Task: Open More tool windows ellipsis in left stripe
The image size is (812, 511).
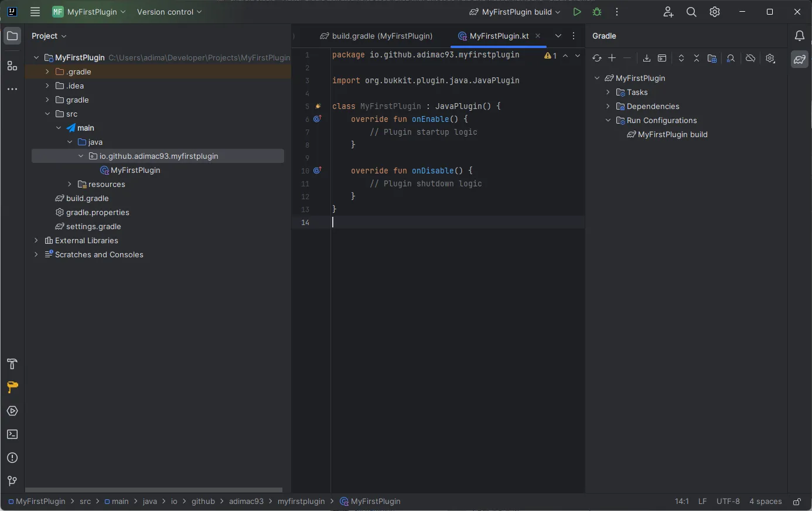Action: 12,89
